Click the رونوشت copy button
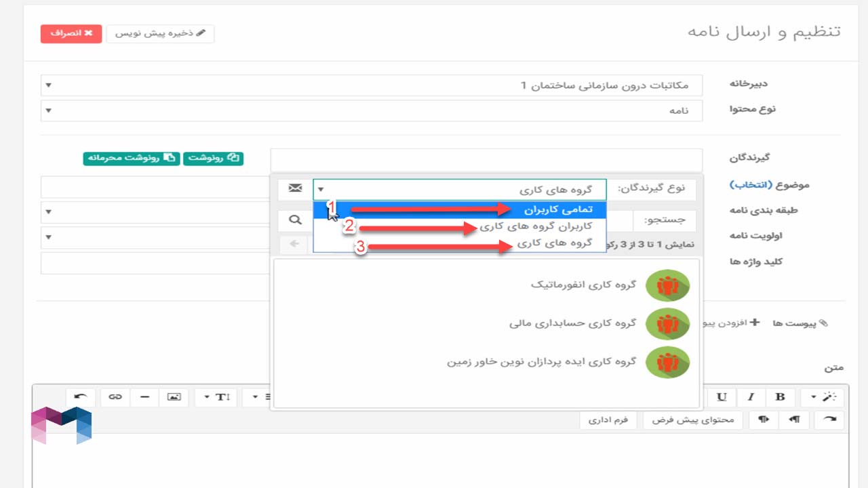Viewport: 868px width, 488px height. (x=214, y=158)
